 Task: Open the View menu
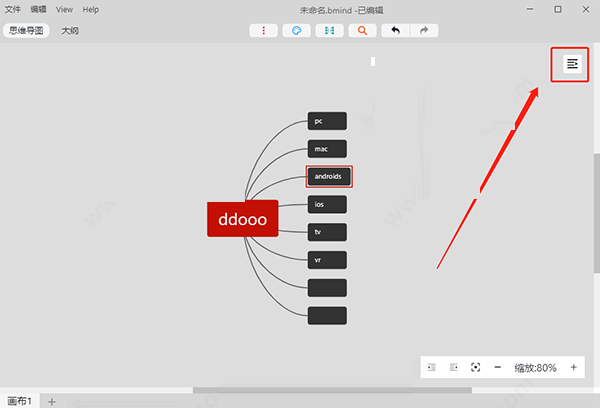tap(64, 10)
